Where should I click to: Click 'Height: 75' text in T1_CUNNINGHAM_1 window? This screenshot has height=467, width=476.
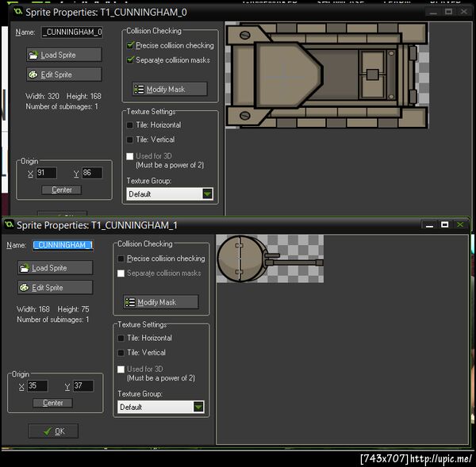74,309
